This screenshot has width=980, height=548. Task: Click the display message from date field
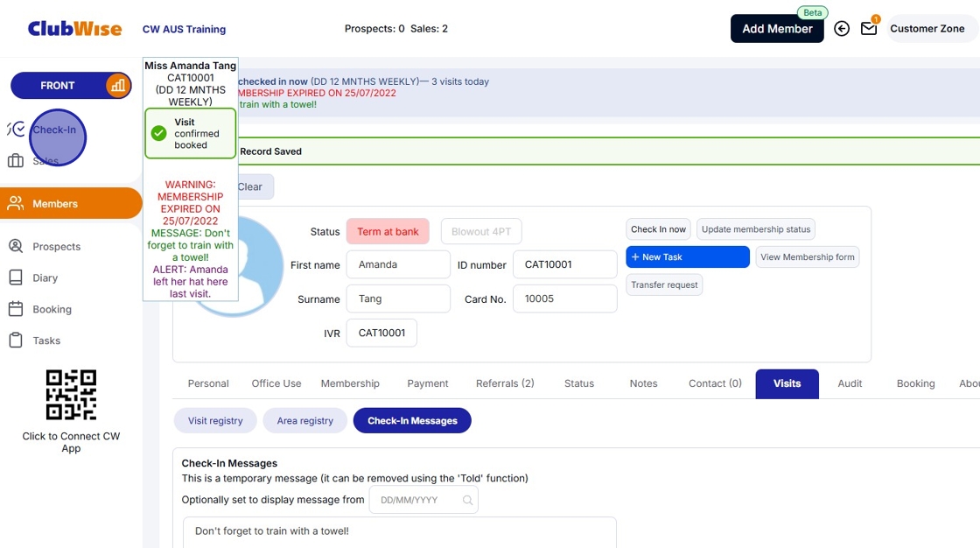[x=423, y=500]
